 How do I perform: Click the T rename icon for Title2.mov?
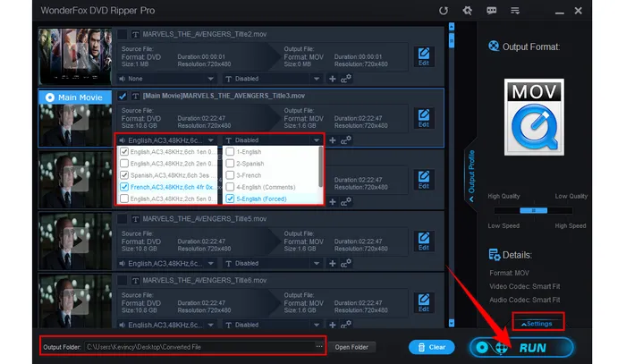(x=135, y=34)
